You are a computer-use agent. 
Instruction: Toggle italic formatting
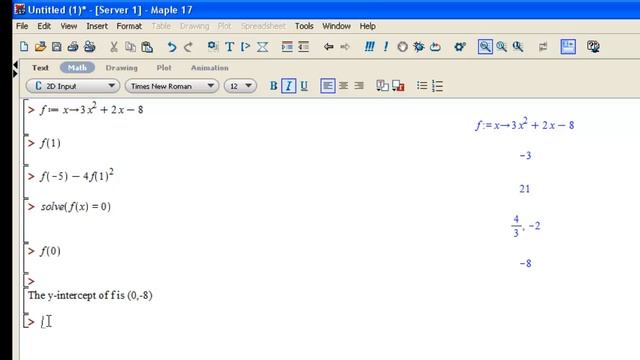[x=289, y=86]
